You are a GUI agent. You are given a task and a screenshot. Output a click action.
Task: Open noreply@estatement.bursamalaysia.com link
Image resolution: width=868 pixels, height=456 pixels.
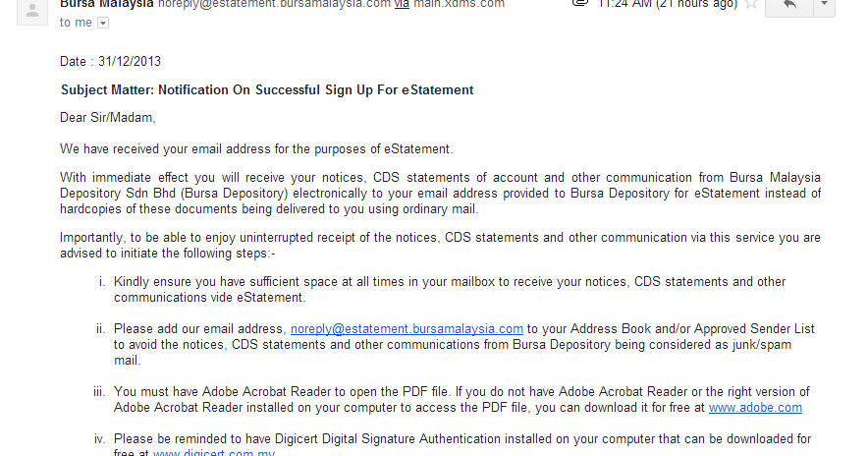click(x=407, y=328)
